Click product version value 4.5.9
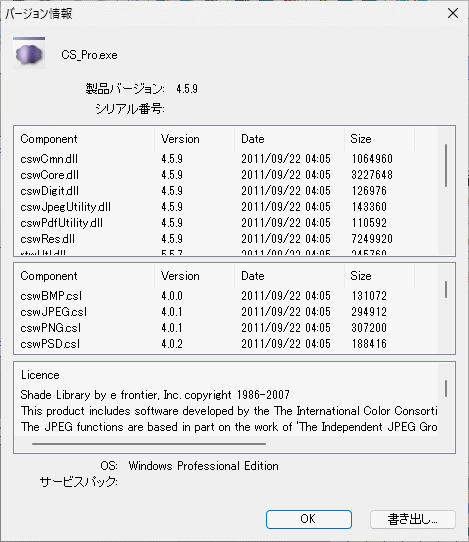Image resolution: width=469 pixels, height=542 pixels. 187,89
